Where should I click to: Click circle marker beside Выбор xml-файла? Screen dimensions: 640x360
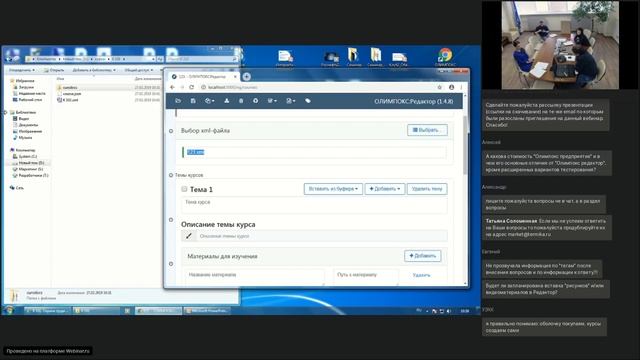coord(171,131)
